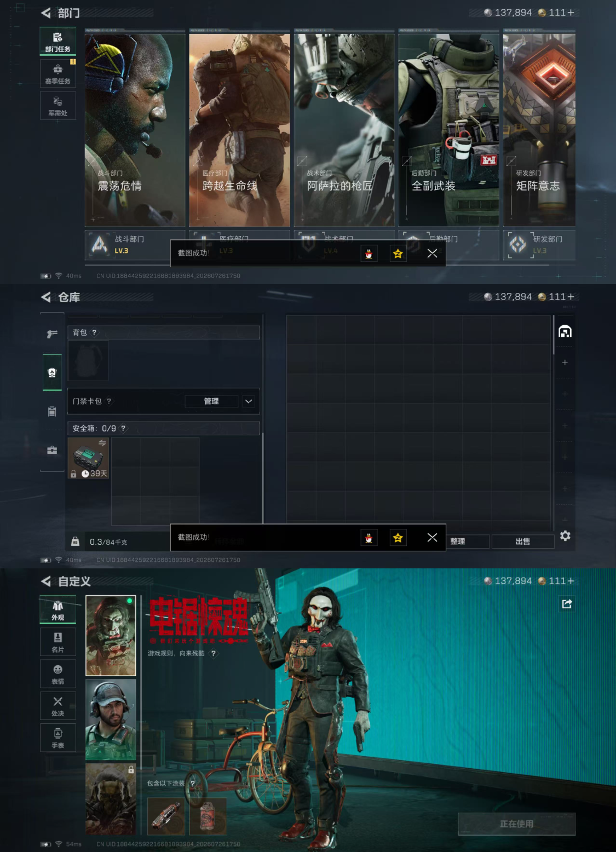Go back from the 部门 screen
616x852 pixels.
tap(46, 13)
